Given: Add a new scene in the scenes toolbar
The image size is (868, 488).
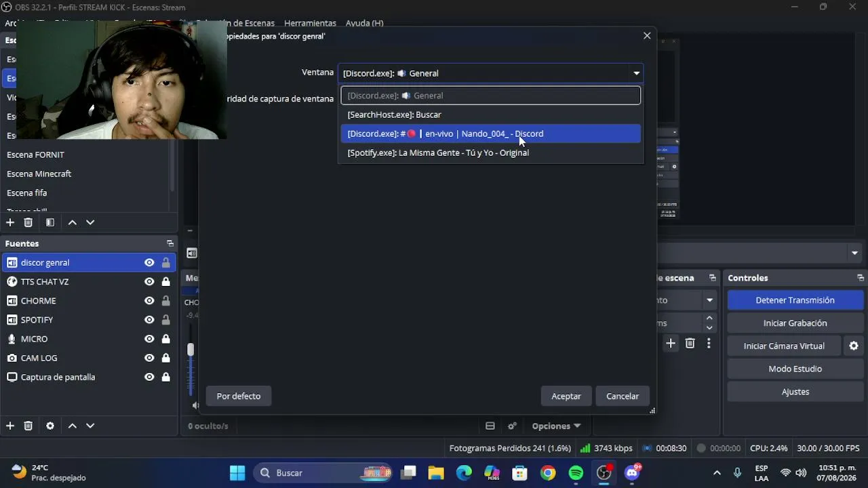Looking at the screenshot, I should 10,222.
